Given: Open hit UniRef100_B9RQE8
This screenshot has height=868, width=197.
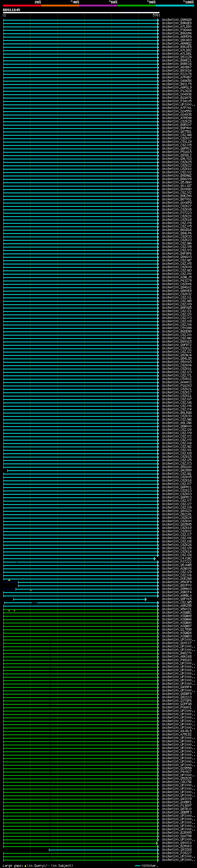Looking at the screenshot, I should (x=177, y=23).
